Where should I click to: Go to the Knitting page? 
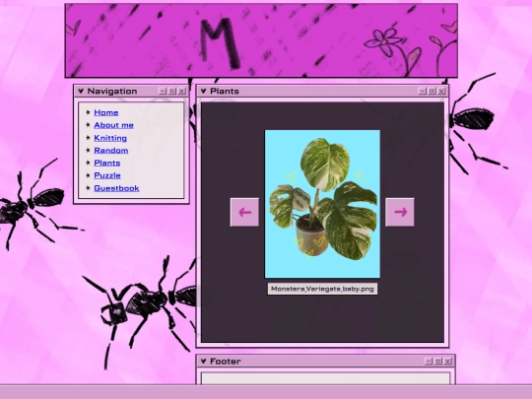110,138
